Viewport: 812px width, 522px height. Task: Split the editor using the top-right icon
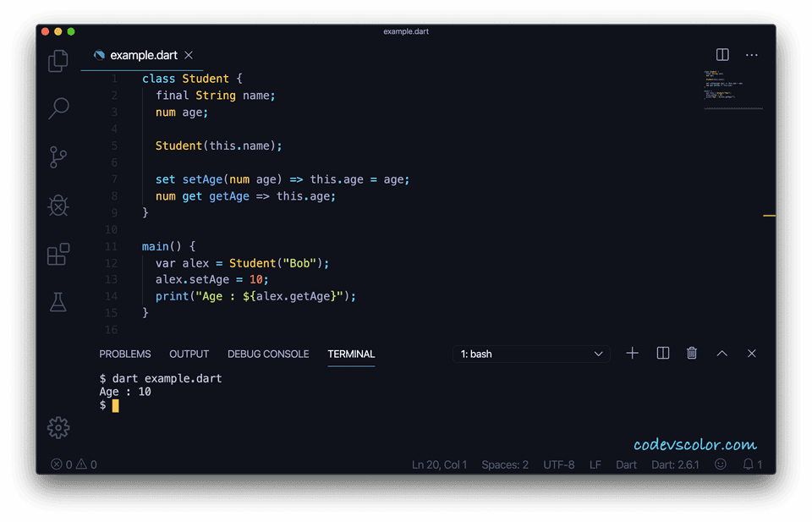[722, 54]
